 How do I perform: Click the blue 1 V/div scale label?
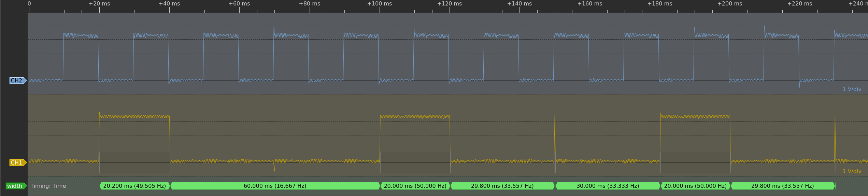[852, 89]
